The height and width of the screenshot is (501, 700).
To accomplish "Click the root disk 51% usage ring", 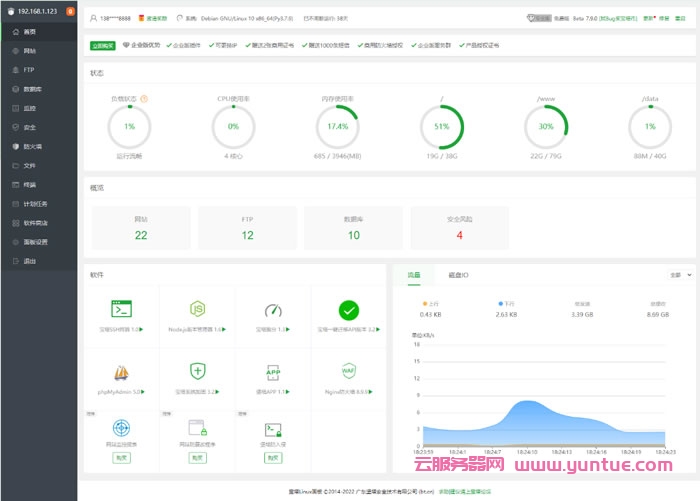I will [442, 127].
